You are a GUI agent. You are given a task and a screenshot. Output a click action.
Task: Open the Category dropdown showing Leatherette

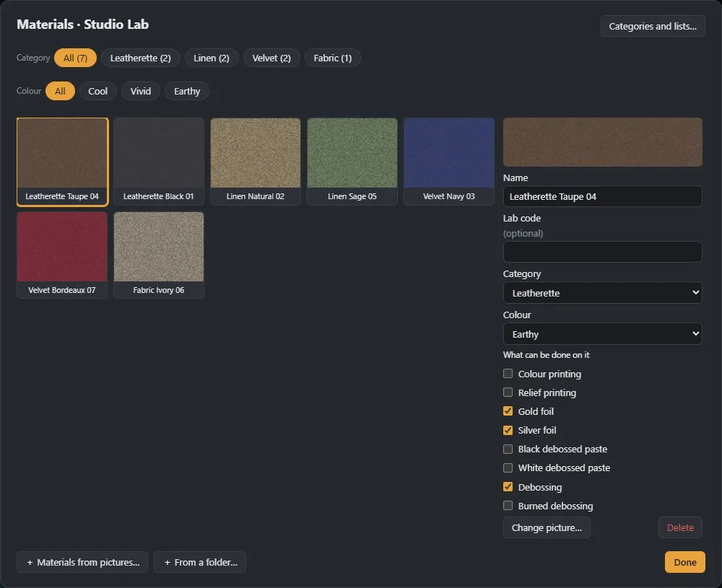[602, 293]
